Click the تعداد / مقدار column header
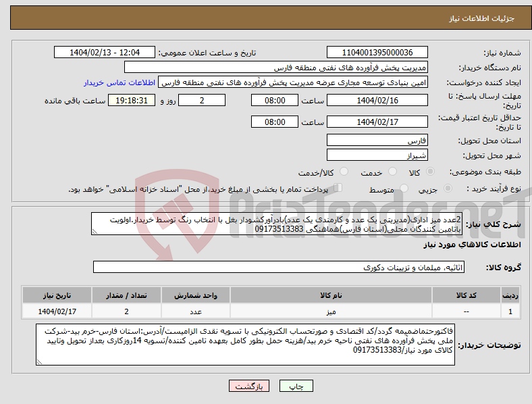The height and width of the screenshot is (404, 532). (x=126, y=295)
